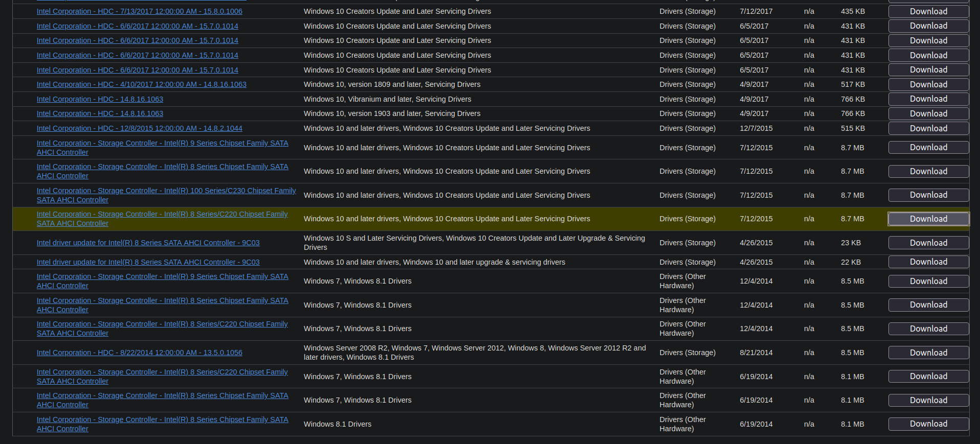Select 'Windows Server 2008 R2, Windows 7' products text
This screenshot has width=980, height=444.
pyautogui.click(x=475, y=353)
